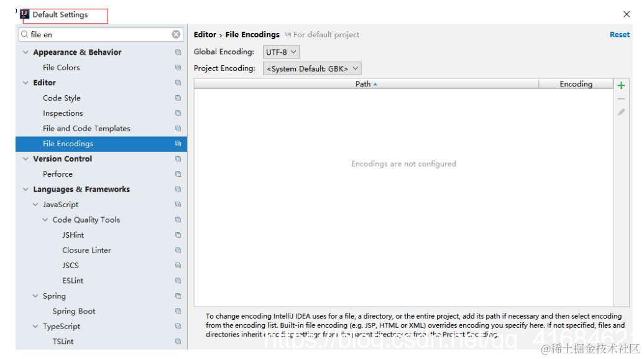The image size is (644, 359).
Task: Click the project-level icon beside Appearance & Behavior
Action: (178, 52)
